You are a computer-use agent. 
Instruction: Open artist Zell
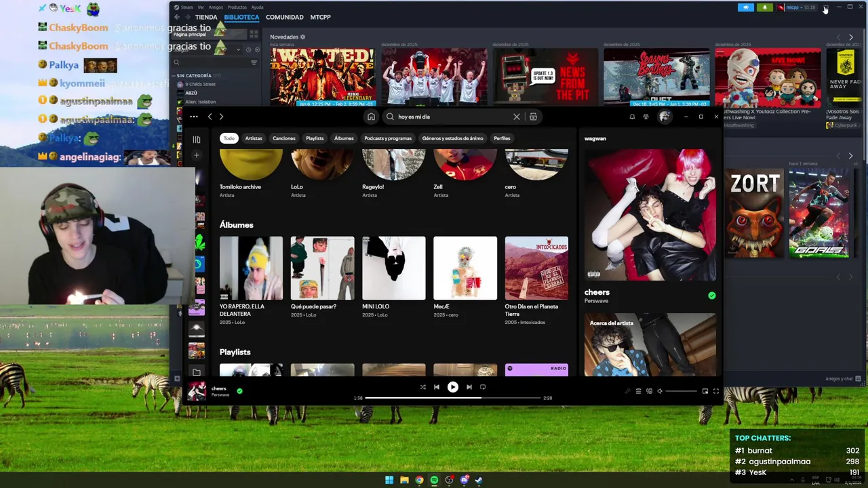pyautogui.click(x=465, y=165)
